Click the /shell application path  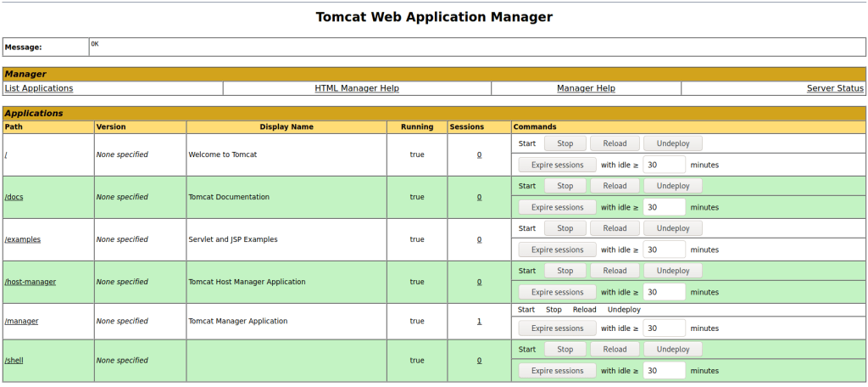point(14,361)
